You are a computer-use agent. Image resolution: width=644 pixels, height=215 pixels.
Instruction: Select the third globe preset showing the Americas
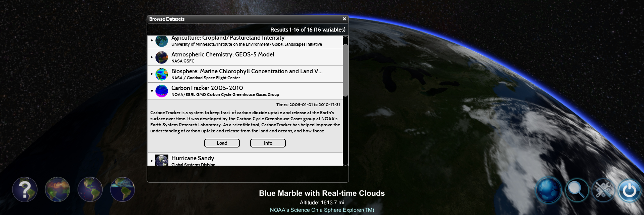[90, 189]
